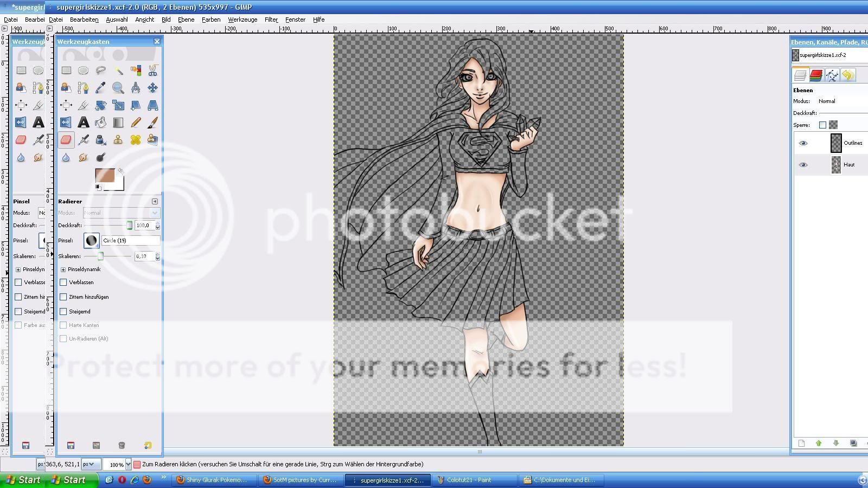Select the Bucket Fill tool
This screenshot has width=868, height=488.
pos(100,123)
